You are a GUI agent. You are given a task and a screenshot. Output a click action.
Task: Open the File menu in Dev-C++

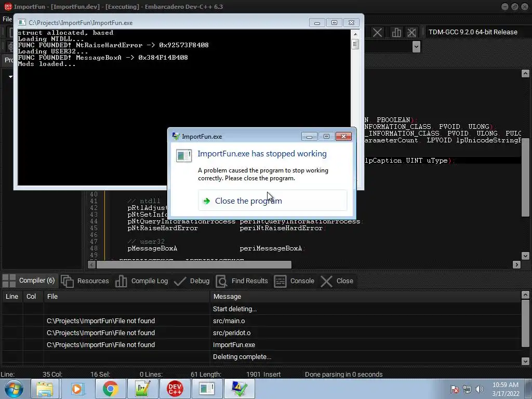pos(7,19)
